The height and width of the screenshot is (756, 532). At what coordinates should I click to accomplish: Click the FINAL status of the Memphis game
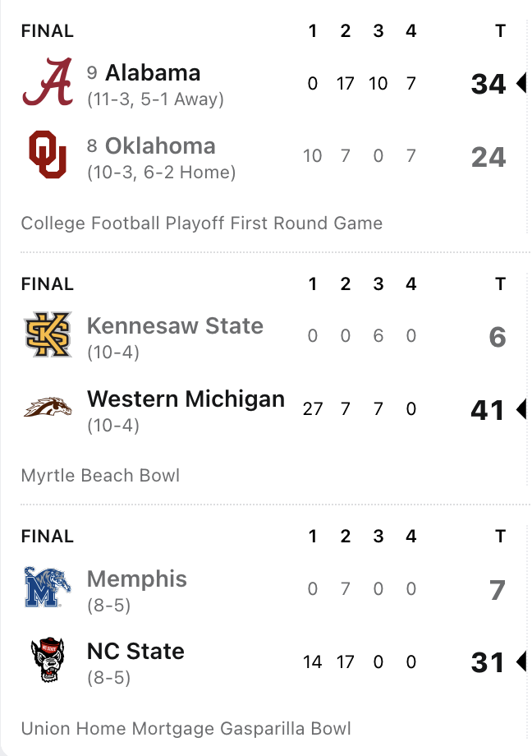coord(47,537)
